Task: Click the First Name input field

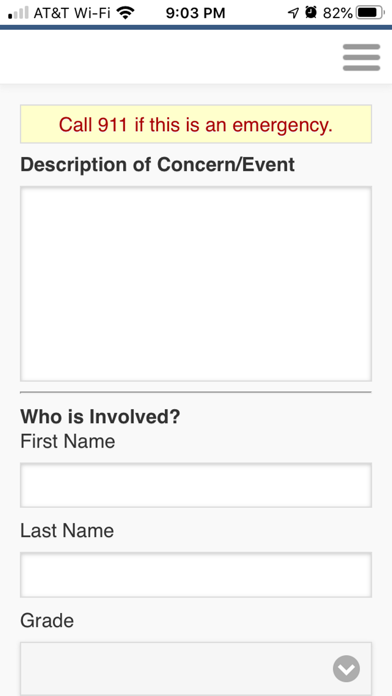Action: click(196, 485)
